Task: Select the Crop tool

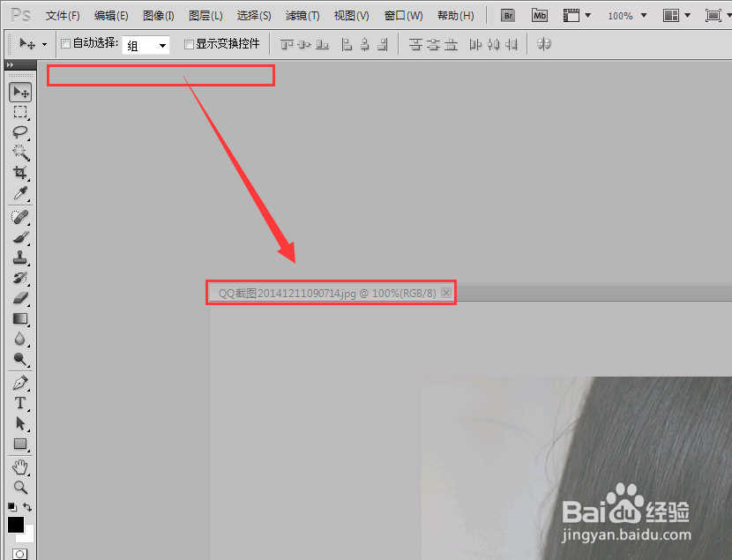Action: [x=20, y=173]
